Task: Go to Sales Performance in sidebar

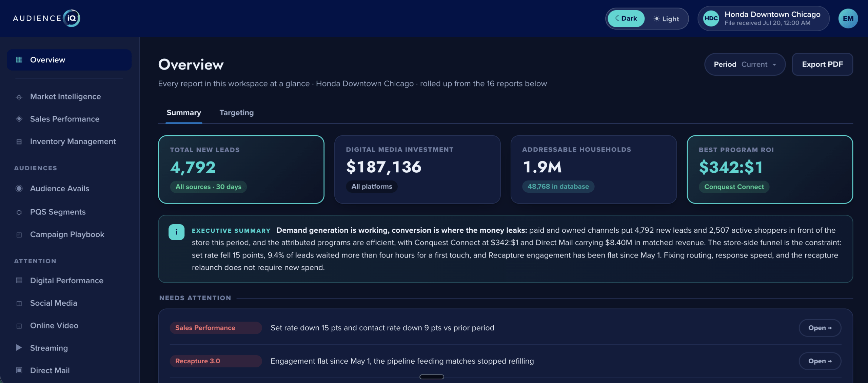Action: [69, 119]
